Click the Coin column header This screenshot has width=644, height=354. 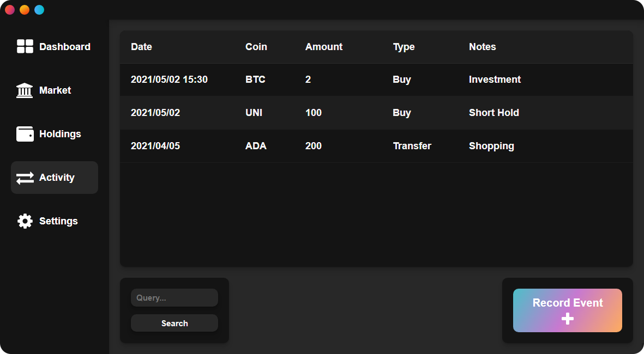pos(256,47)
